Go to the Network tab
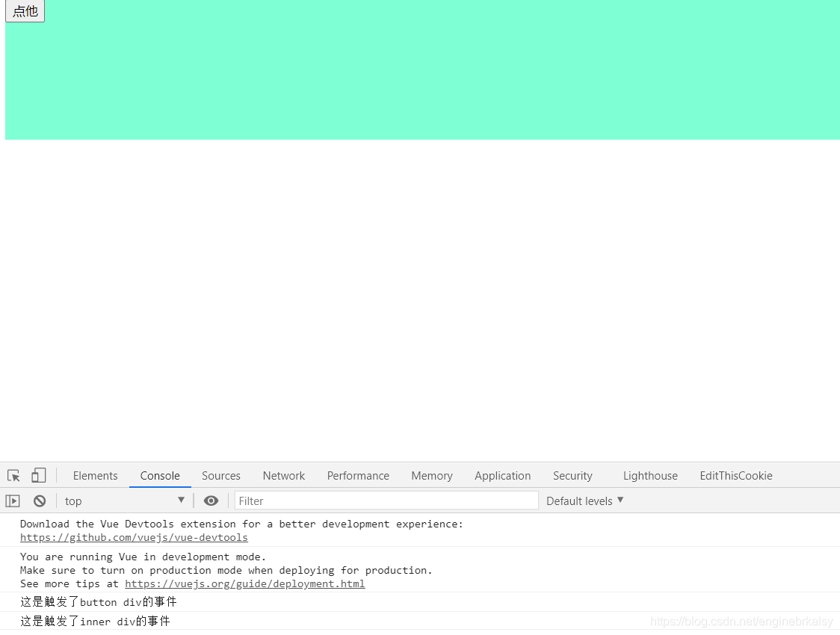 283,476
